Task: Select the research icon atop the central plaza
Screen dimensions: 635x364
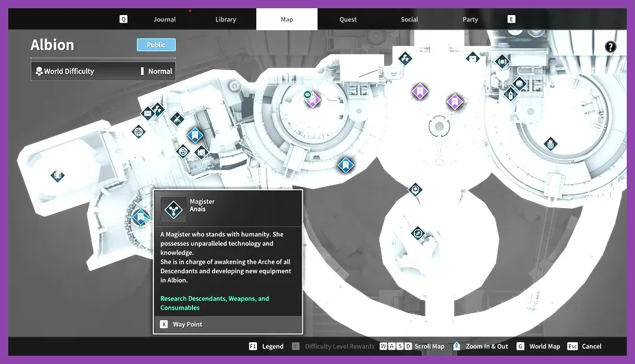Action: (405, 58)
